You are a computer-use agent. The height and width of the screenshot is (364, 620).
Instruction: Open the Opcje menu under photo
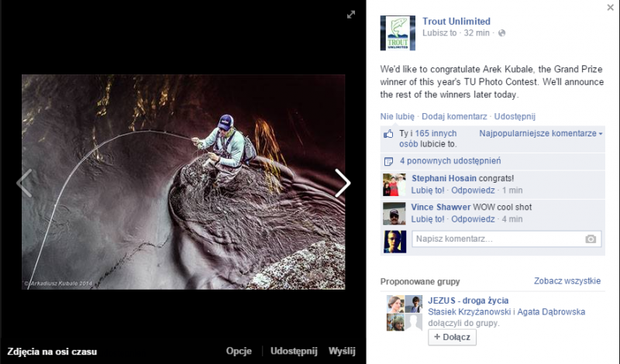pos(239,351)
